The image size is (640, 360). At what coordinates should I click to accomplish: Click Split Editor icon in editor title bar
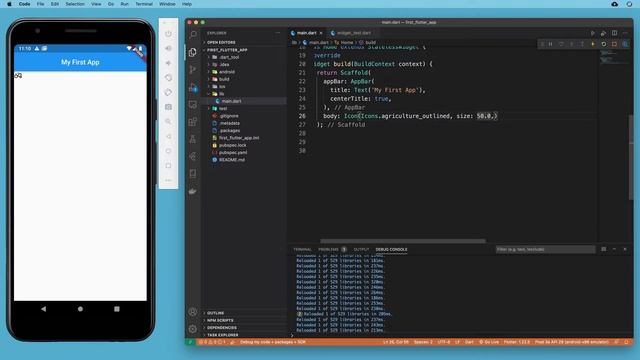(614, 33)
